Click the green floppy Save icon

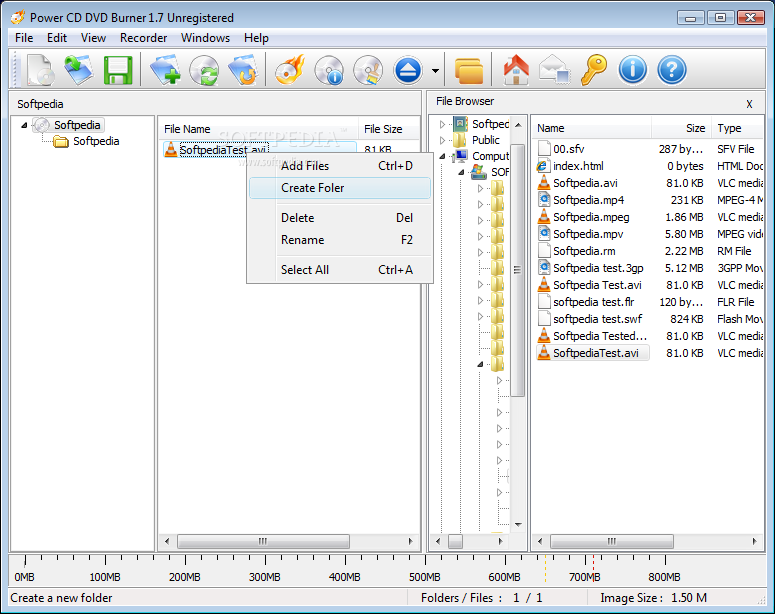tap(118, 70)
